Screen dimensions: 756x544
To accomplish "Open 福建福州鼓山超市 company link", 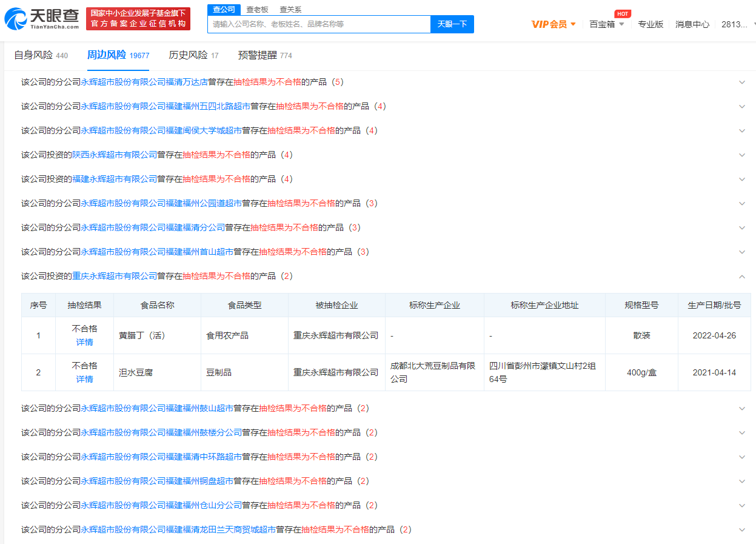I will click(157, 408).
